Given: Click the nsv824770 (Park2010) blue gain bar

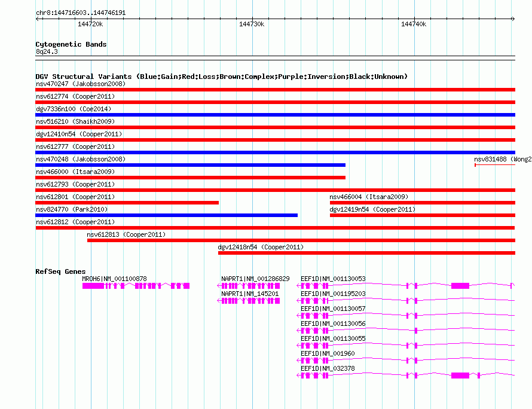Looking at the screenshot, I should coord(166,215).
